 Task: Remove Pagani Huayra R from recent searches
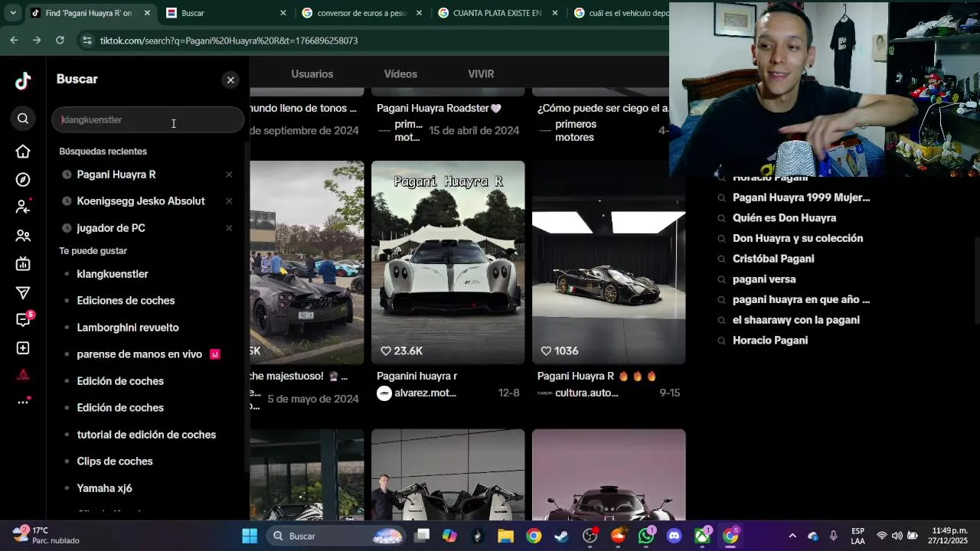tap(229, 174)
